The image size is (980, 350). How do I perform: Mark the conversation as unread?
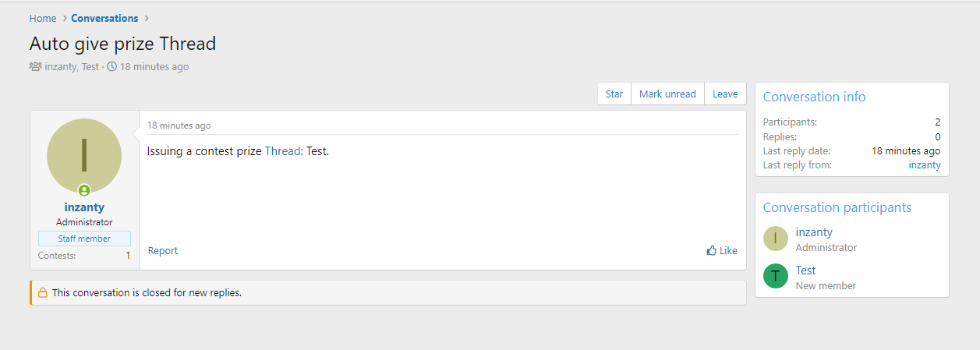pos(667,94)
